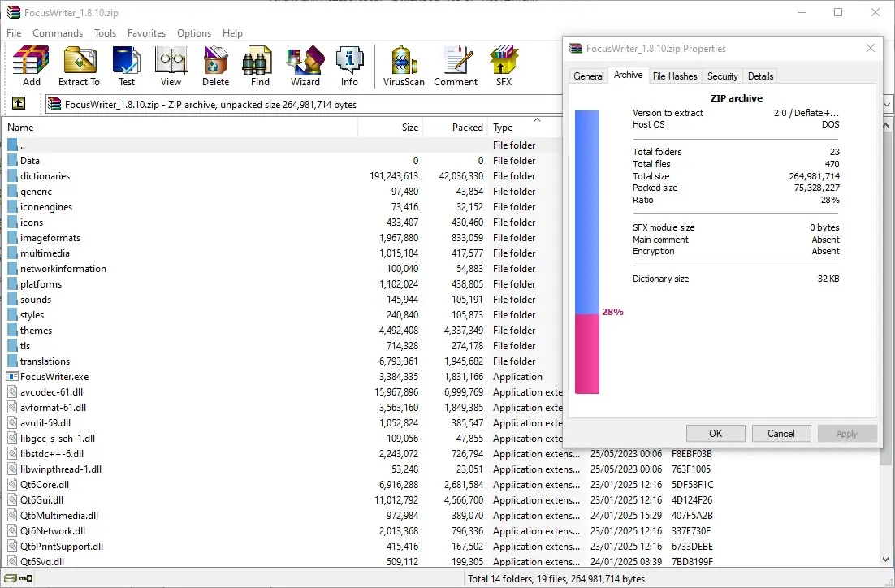
Task: Select the avcodec-61.dll file icon
Action: 12,391
